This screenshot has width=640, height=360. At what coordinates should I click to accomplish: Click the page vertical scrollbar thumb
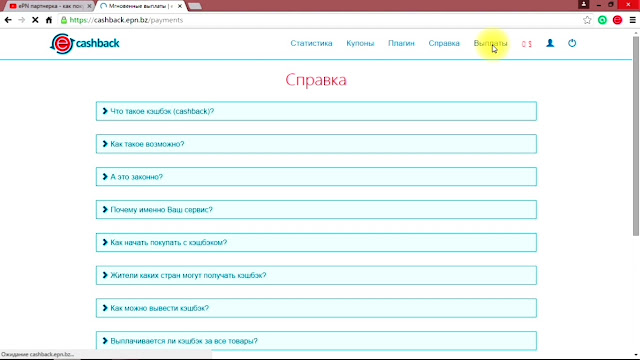click(636, 136)
